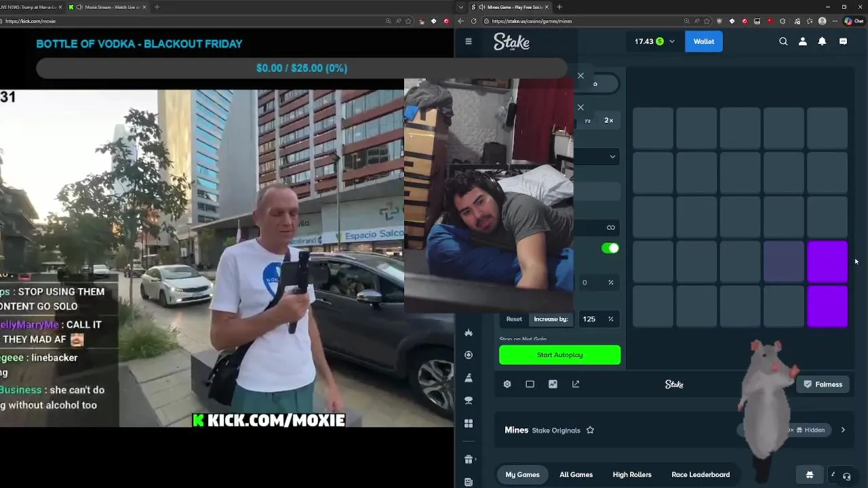Screen dimensions: 868x488
Task: Click KICK.COM/MOXIE overlay text
Action: click(269, 421)
